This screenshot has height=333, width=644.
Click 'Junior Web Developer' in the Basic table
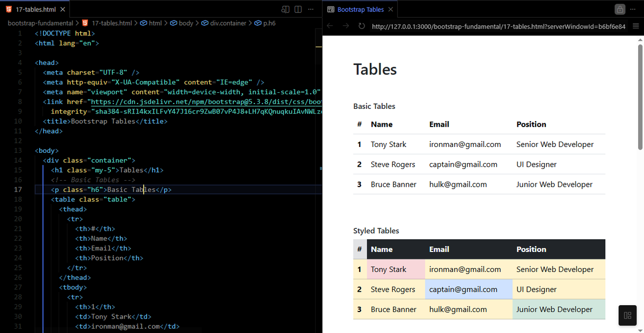point(554,184)
